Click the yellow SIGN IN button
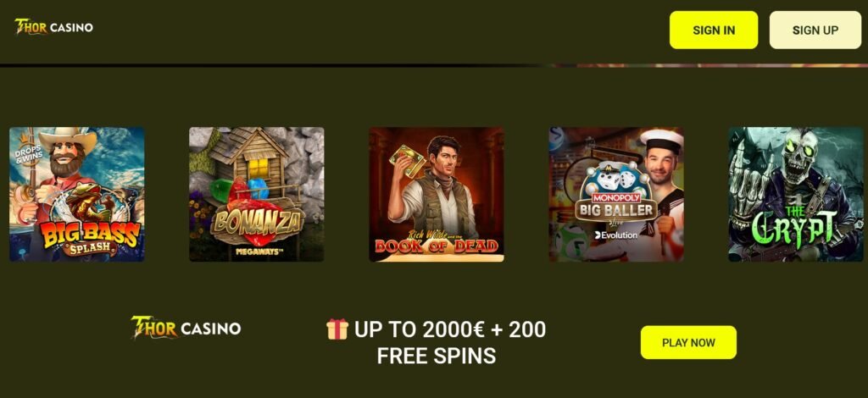 (x=714, y=30)
